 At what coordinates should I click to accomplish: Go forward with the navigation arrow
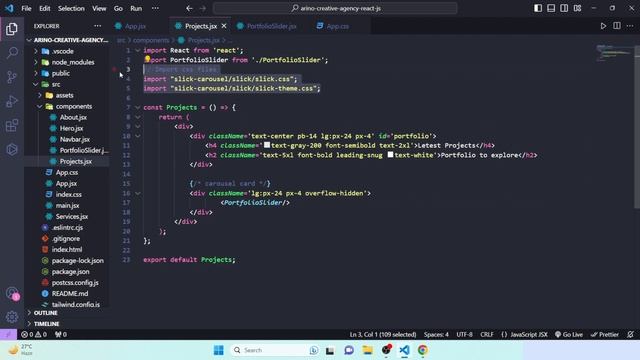point(203,8)
